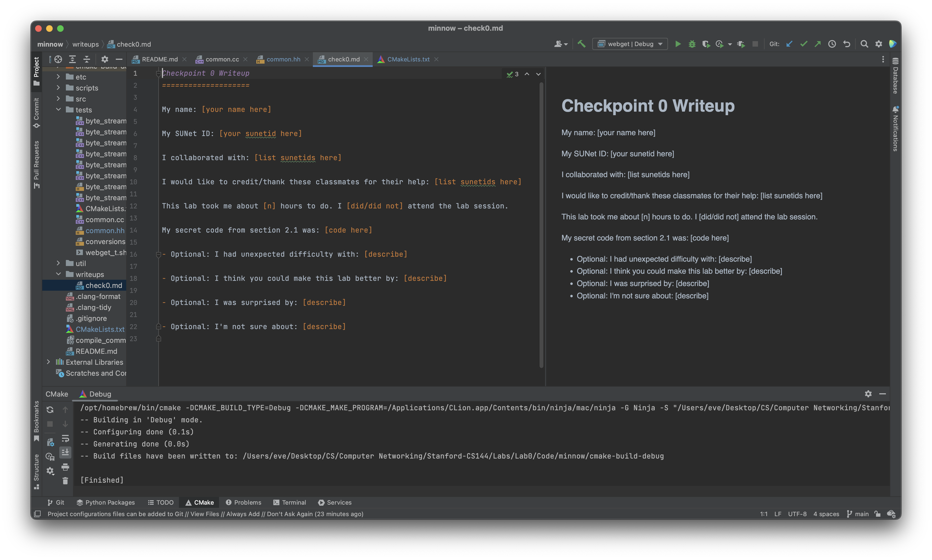
Task: Open the webget | Debug configuration dropdown
Action: coord(630,44)
